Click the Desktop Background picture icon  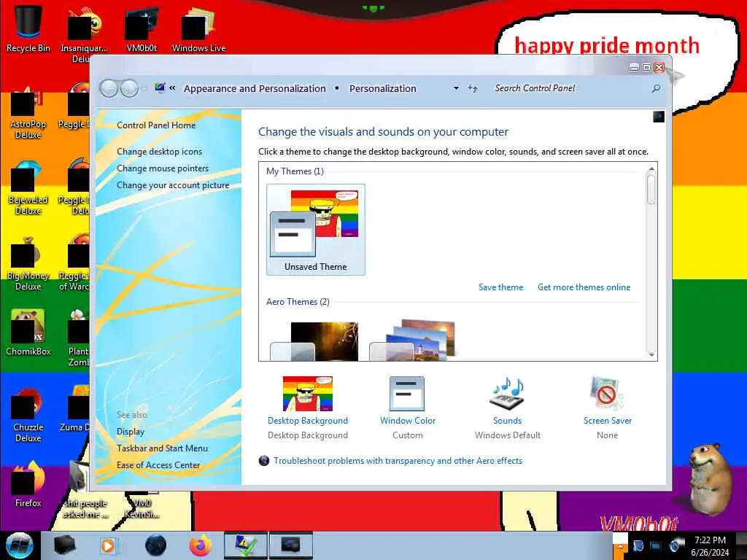click(x=307, y=394)
